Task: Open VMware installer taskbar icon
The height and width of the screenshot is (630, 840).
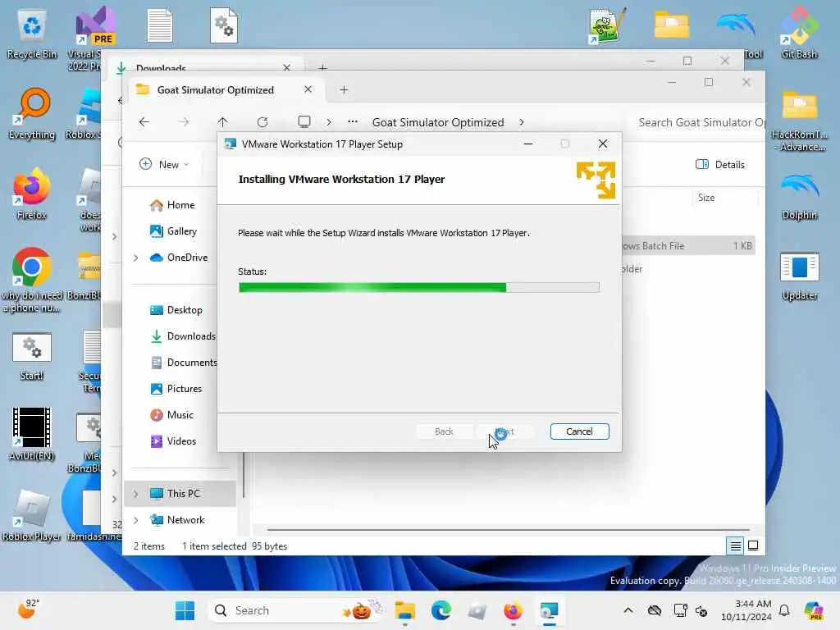Action: (x=549, y=610)
